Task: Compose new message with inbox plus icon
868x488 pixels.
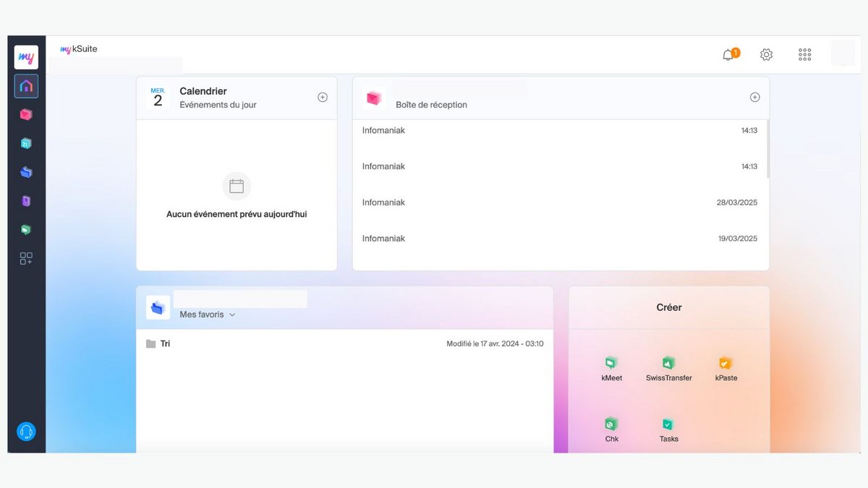Action: tap(754, 97)
